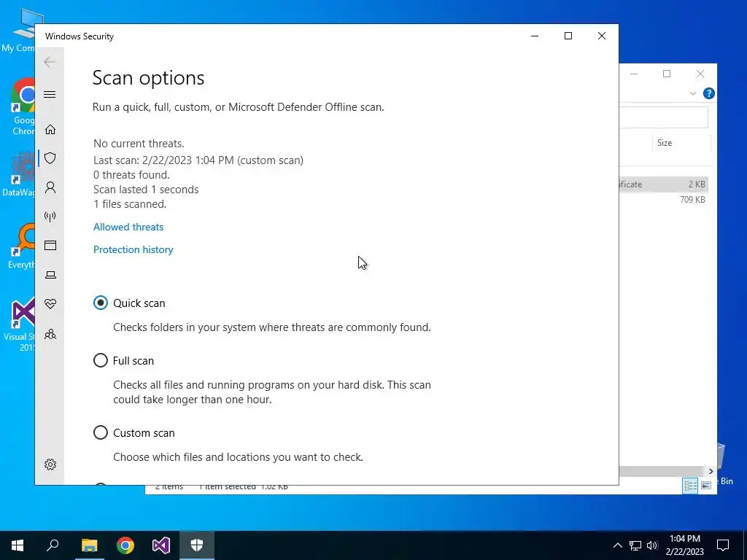Launch Chrome from the taskbar
This screenshot has width=747, height=560.
125,545
